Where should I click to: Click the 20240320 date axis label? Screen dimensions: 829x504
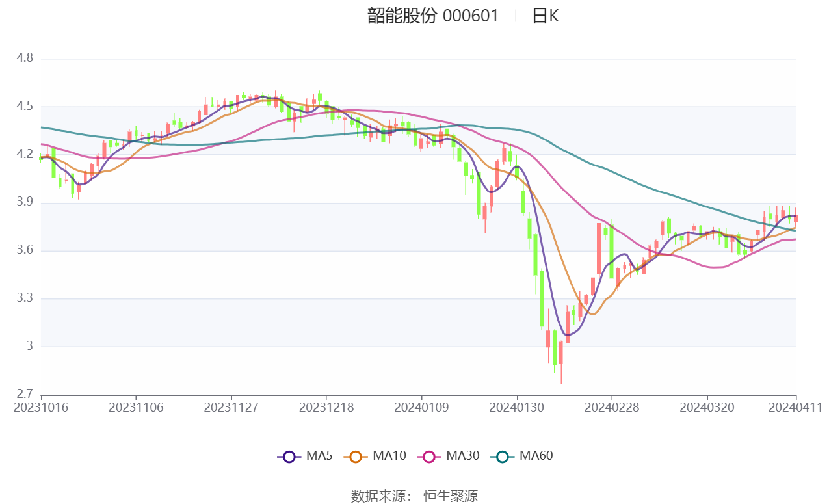[707, 408]
